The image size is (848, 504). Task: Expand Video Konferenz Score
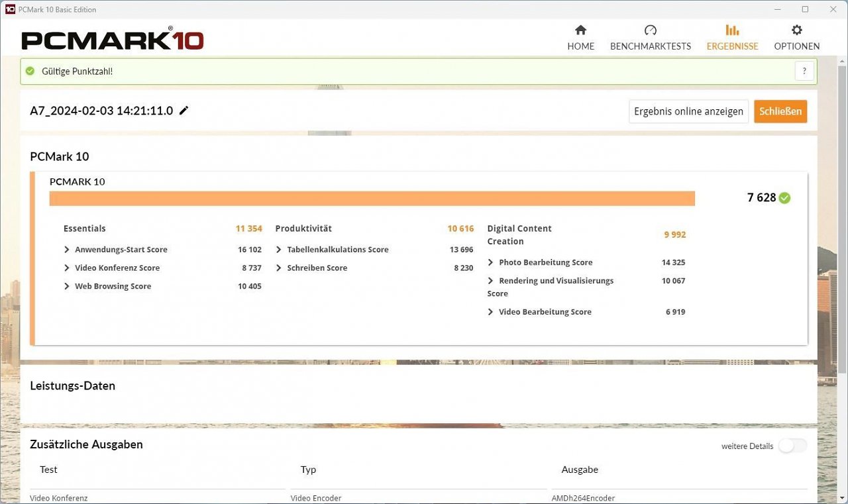(66, 268)
